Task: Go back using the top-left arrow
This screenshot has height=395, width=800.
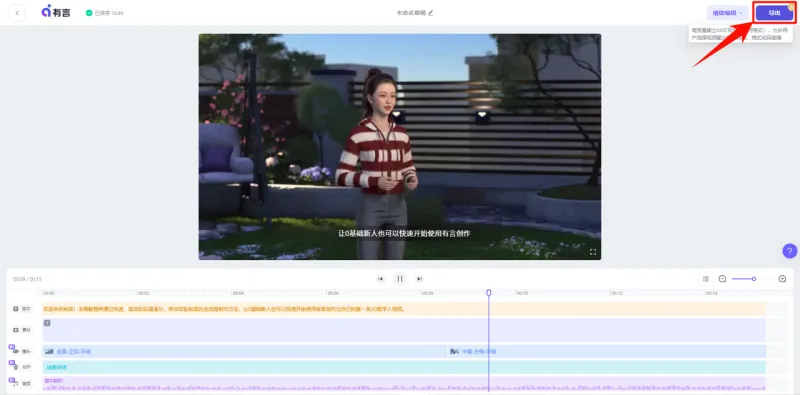Action: coord(17,13)
